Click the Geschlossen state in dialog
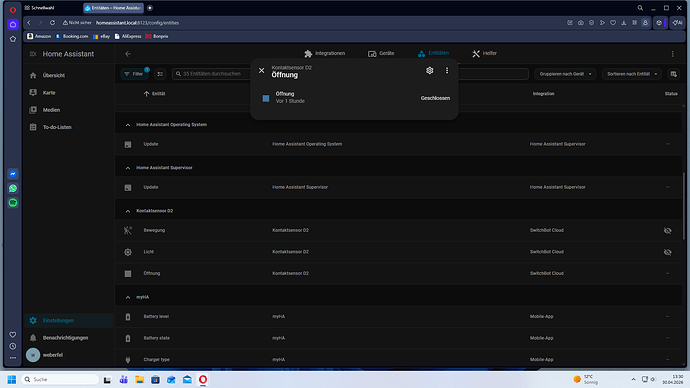The width and height of the screenshot is (690, 388). 435,98
